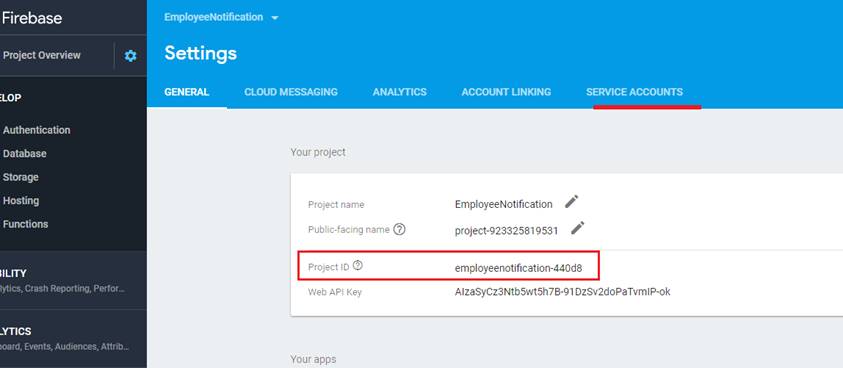
Task: Edit Public-facing name with the pencil icon
Action: pyautogui.click(x=577, y=228)
